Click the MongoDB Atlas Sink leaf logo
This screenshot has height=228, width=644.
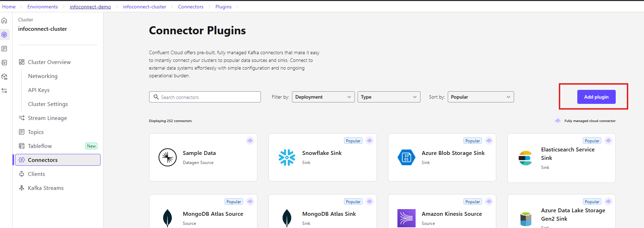click(x=287, y=218)
